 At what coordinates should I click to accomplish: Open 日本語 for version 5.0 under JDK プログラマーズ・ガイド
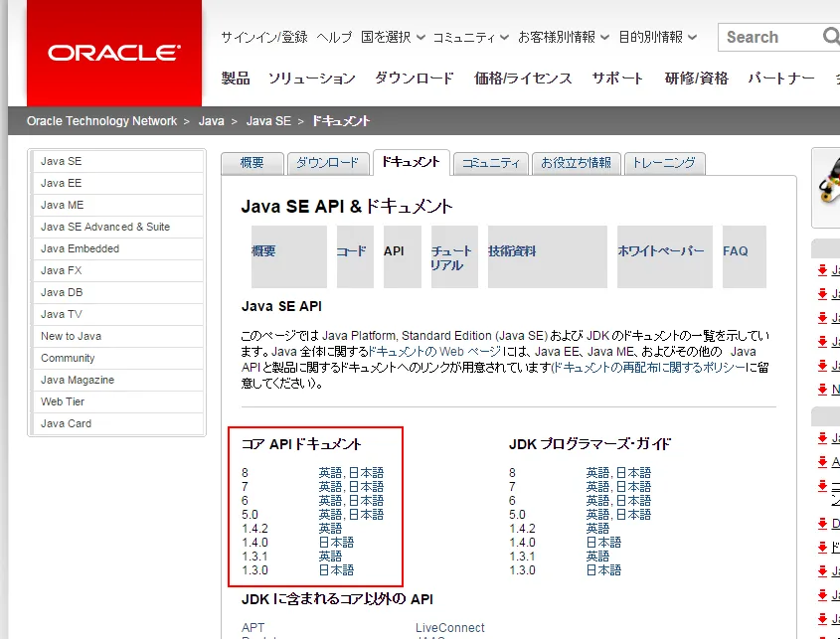tap(634, 515)
